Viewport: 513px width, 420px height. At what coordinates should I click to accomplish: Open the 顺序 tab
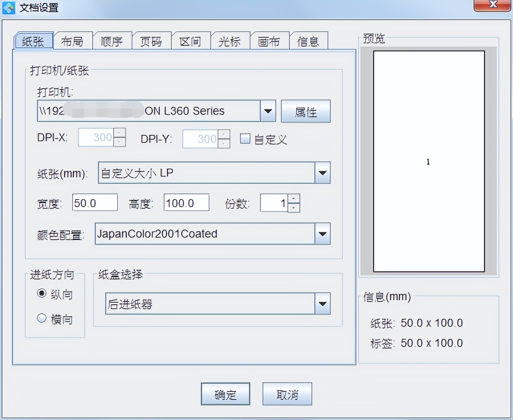(x=112, y=41)
